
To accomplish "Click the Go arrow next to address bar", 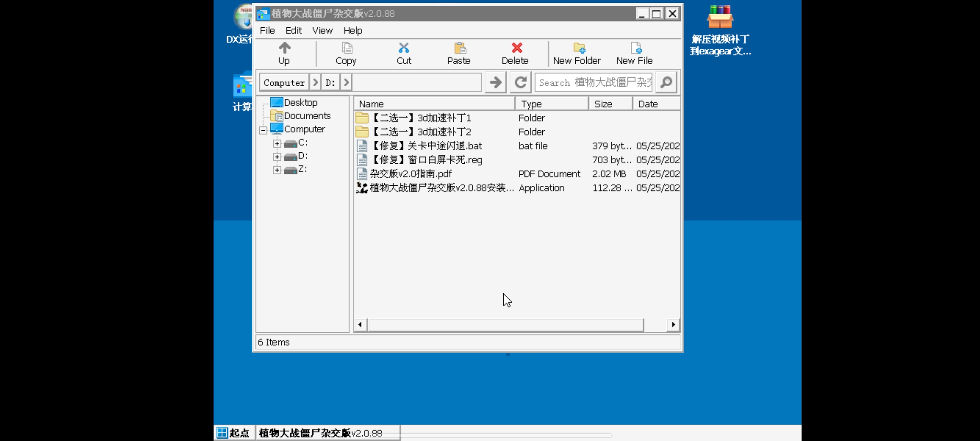I will click(x=496, y=82).
